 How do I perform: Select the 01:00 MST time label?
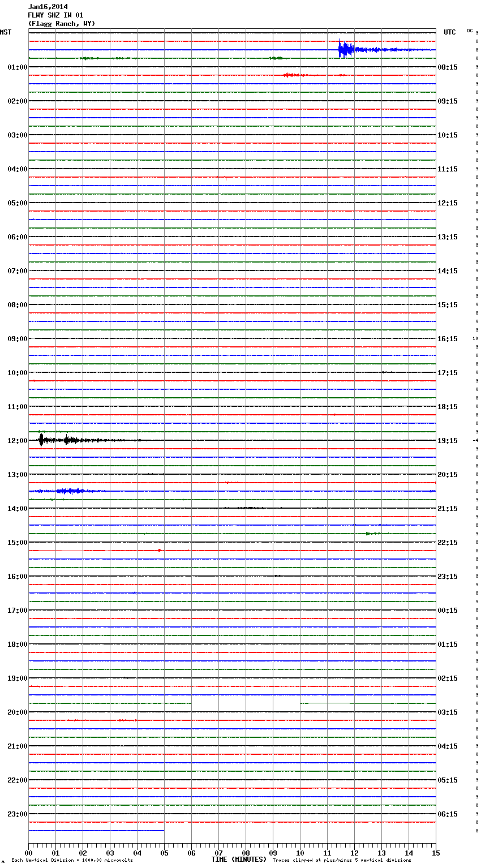18,67
